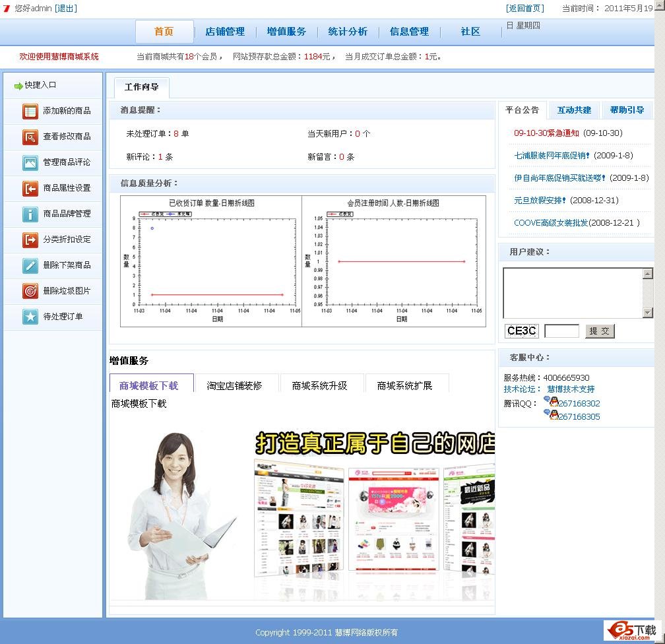Screen dimensions: 665x644
Task: Open the 伊自尚年底促销买就送喽 announcement
Action: tap(559, 178)
